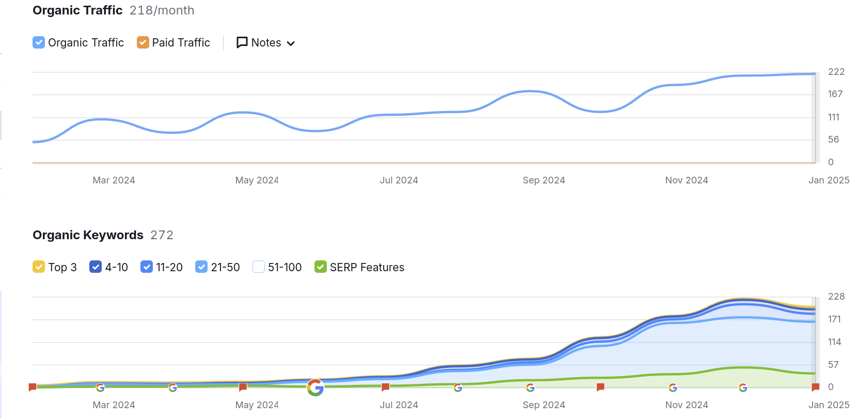Uncheck the Organic Traffic checkbox
Viewport: 868px width, 419px height.
pos(39,42)
